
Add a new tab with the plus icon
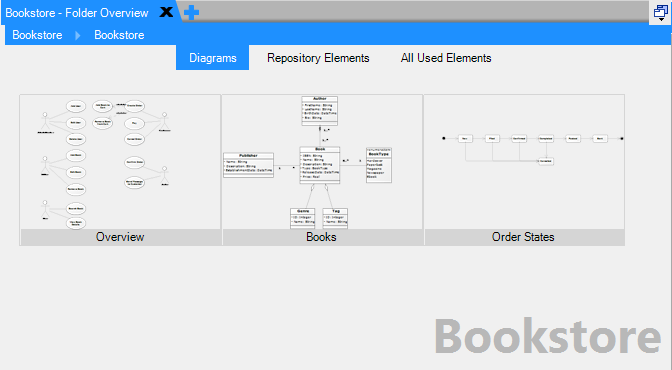click(x=191, y=12)
